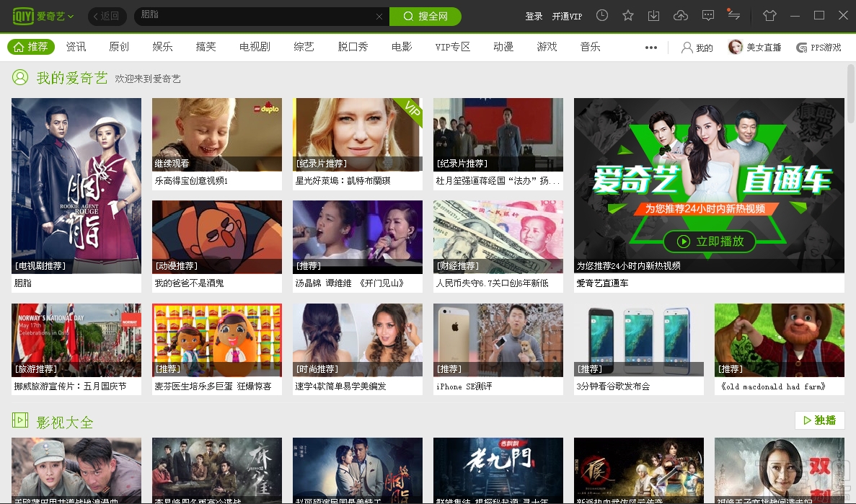Switch to the 音乐 tab

pyautogui.click(x=590, y=47)
